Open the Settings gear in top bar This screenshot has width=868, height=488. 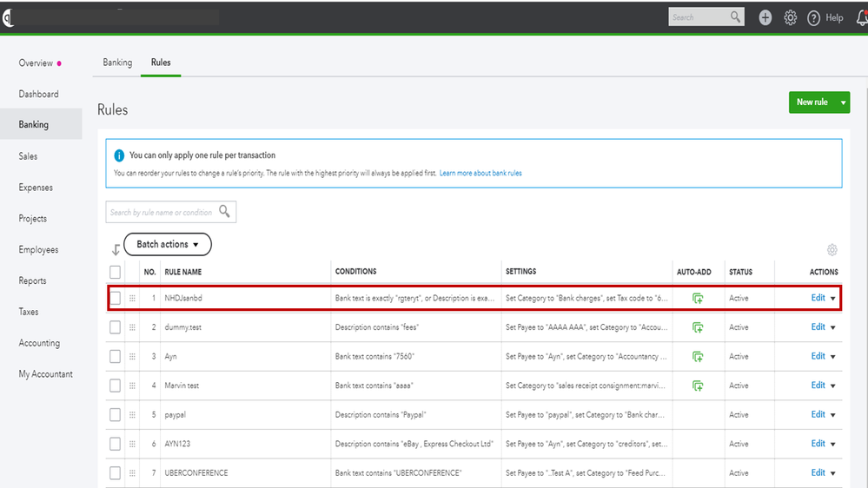790,17
